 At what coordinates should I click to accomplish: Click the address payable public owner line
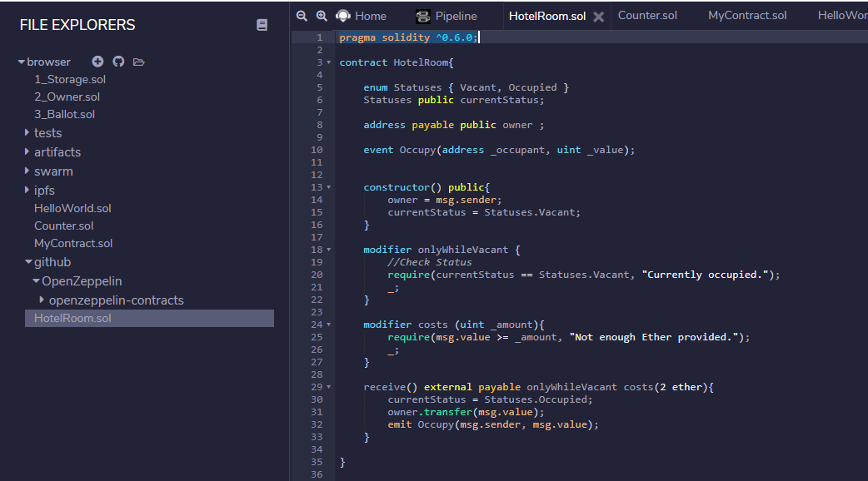(x=453, y=125)
